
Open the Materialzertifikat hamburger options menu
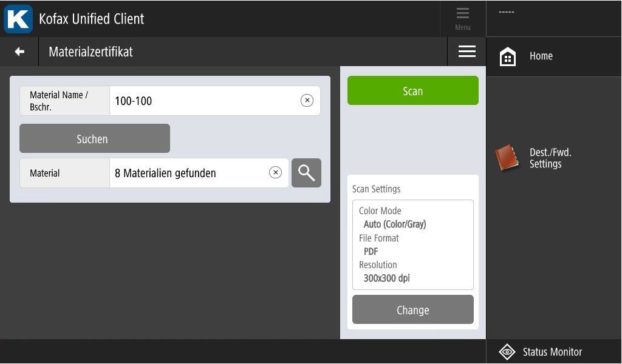point(467,51)
